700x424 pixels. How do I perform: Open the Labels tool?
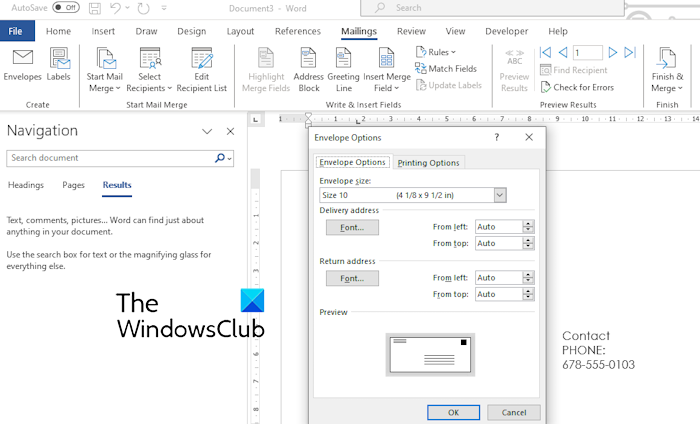[58, 65]
